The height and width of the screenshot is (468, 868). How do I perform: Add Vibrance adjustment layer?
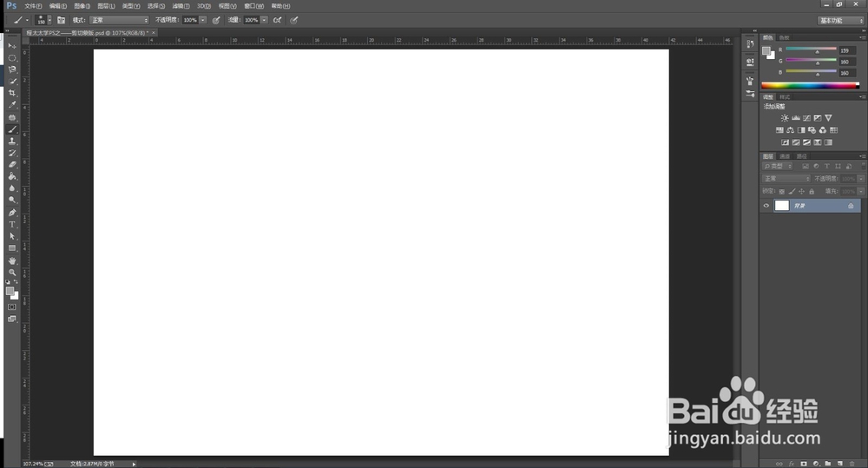coord(828,118)
